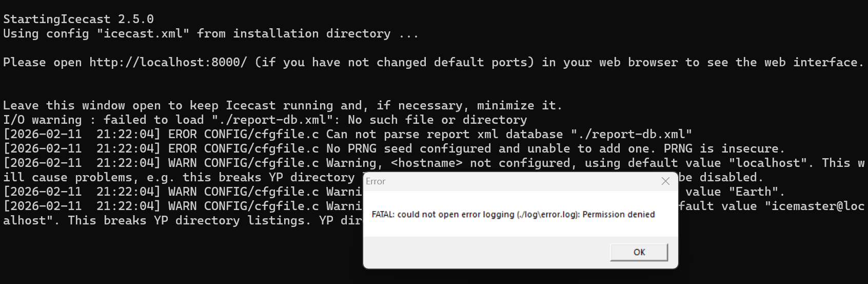The image size is (868, 284).
Task: Click OK in the Error dialog
Action: [x=639, y=252]
